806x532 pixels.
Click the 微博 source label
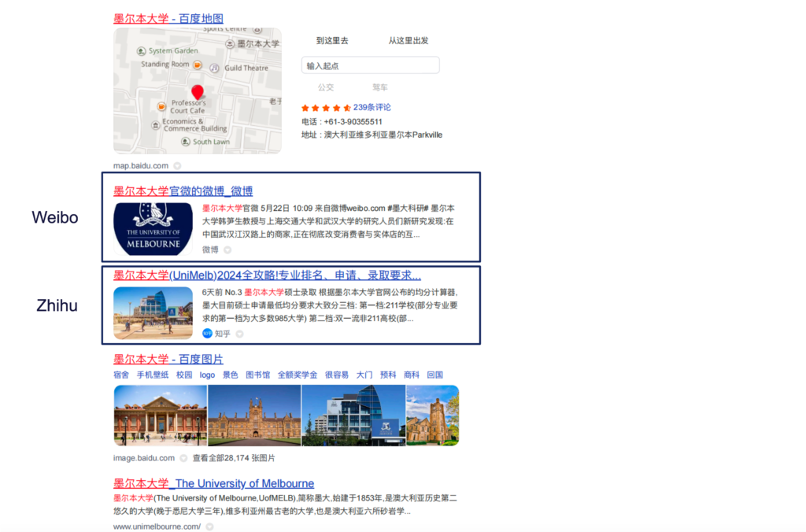tap(209, 249)
